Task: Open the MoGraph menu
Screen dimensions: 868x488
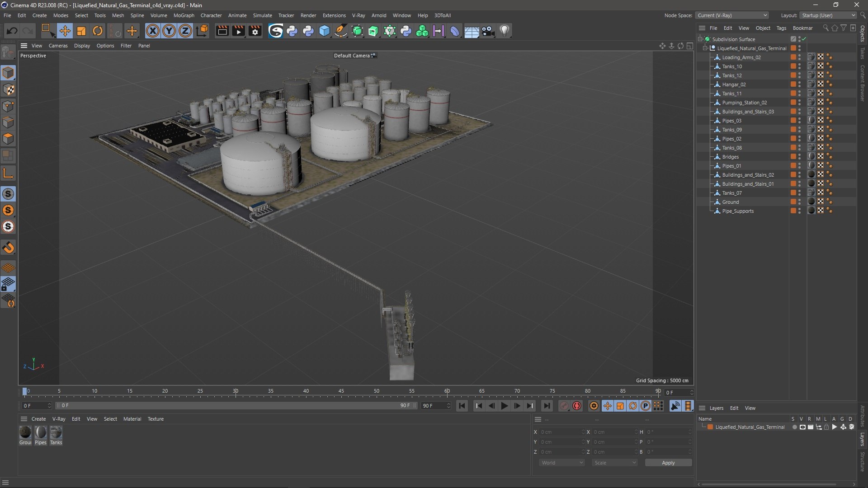Action: tap(184, 15)
